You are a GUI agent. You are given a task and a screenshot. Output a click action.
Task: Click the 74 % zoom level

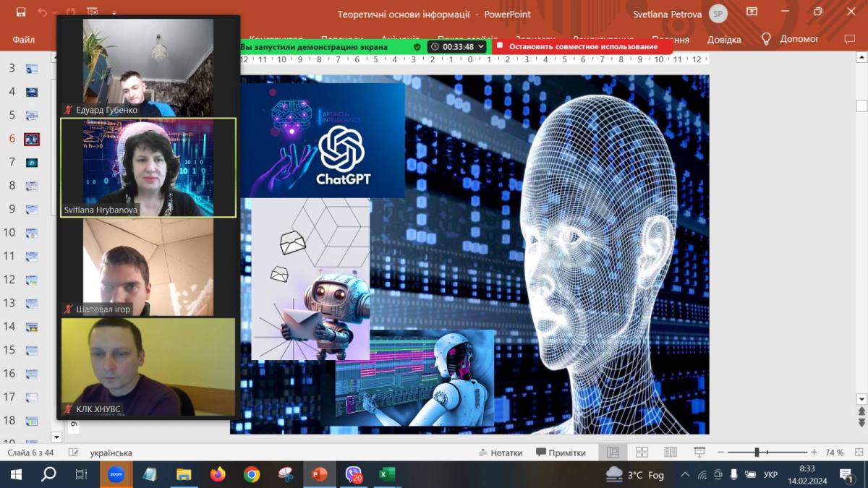click(x=835, y=453)
